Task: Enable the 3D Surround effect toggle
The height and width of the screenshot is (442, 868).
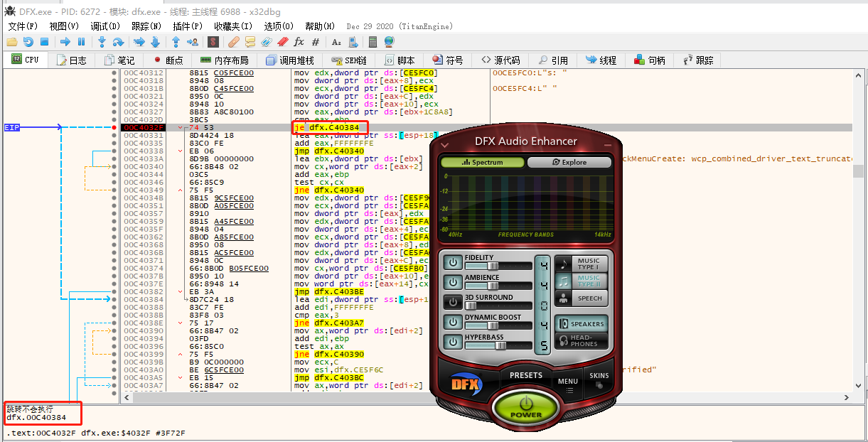Action: 452,302
